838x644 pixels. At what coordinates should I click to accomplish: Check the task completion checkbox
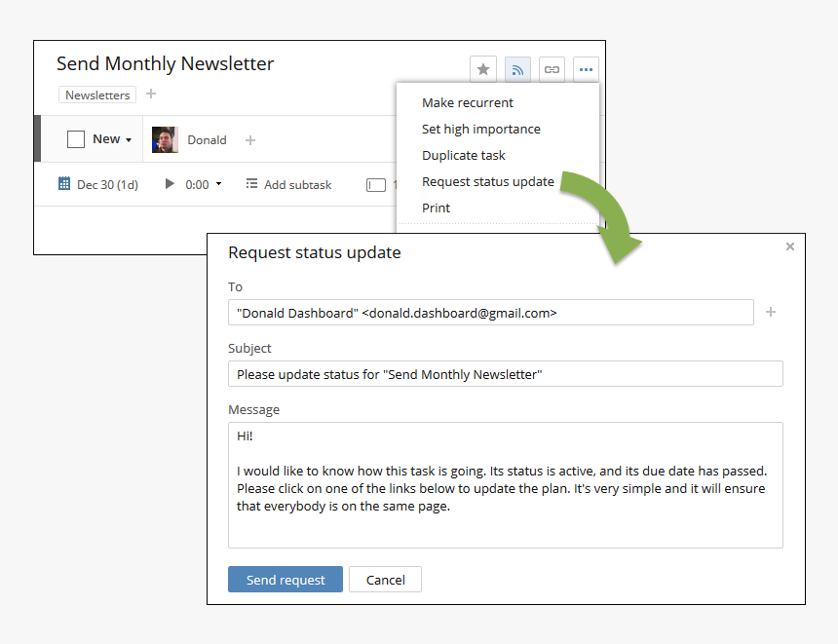(76, 139)
